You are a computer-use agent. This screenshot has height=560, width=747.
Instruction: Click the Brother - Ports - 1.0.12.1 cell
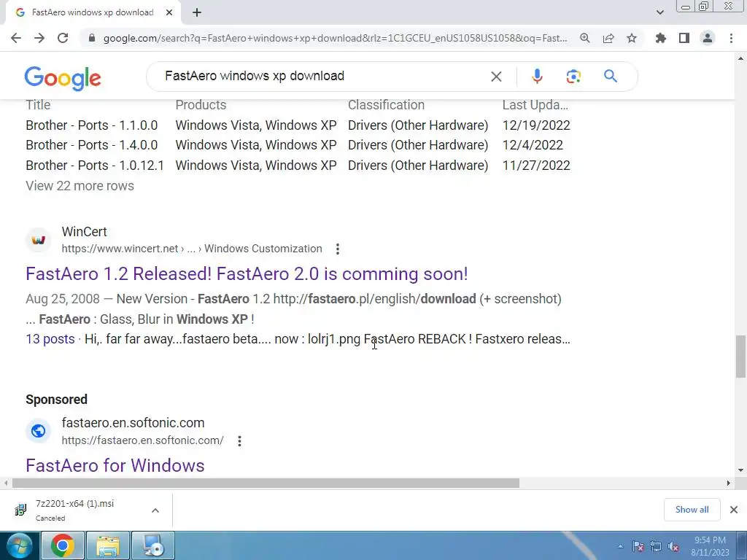point(95,166)
